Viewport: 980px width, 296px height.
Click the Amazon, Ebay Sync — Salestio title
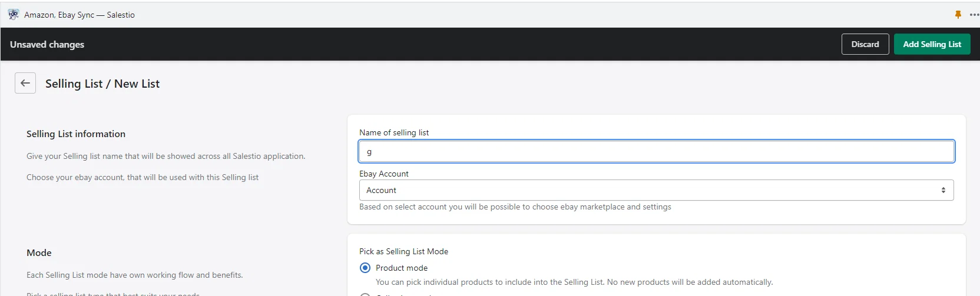click(x=80, y=15)
